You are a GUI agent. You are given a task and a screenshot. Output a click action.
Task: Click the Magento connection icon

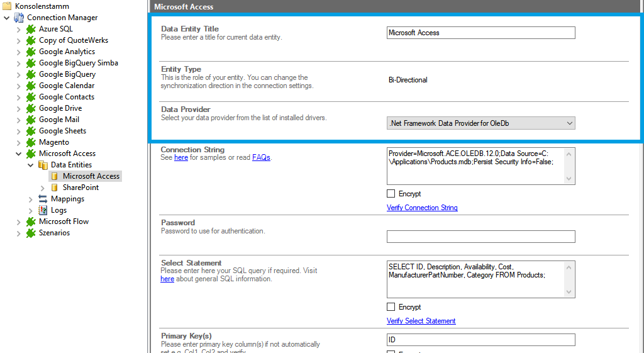pyautogui.click(x=31, y=142)
